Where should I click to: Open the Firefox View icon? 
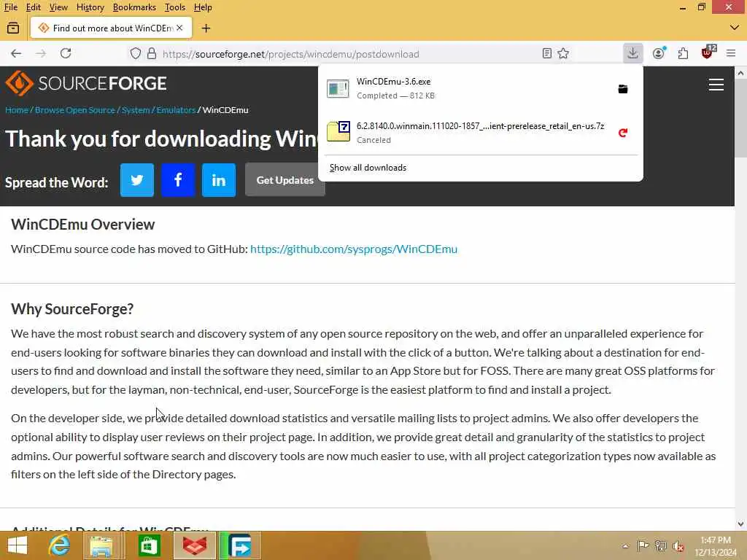[13, 28]
